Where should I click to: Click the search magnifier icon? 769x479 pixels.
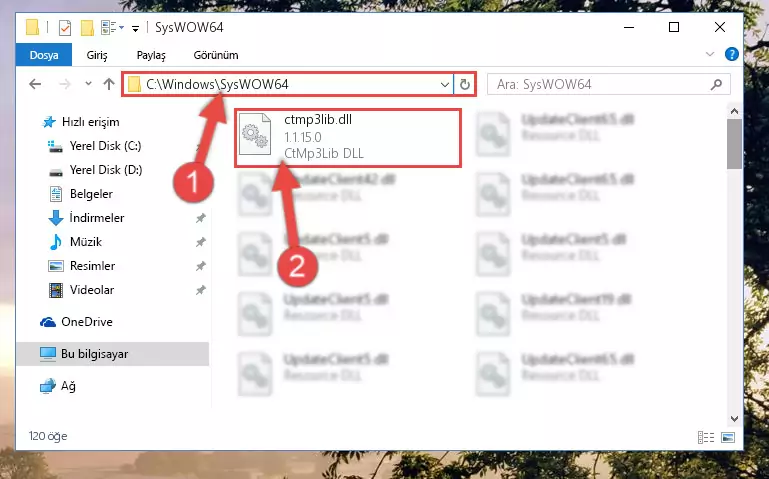(x=717, y=84)
